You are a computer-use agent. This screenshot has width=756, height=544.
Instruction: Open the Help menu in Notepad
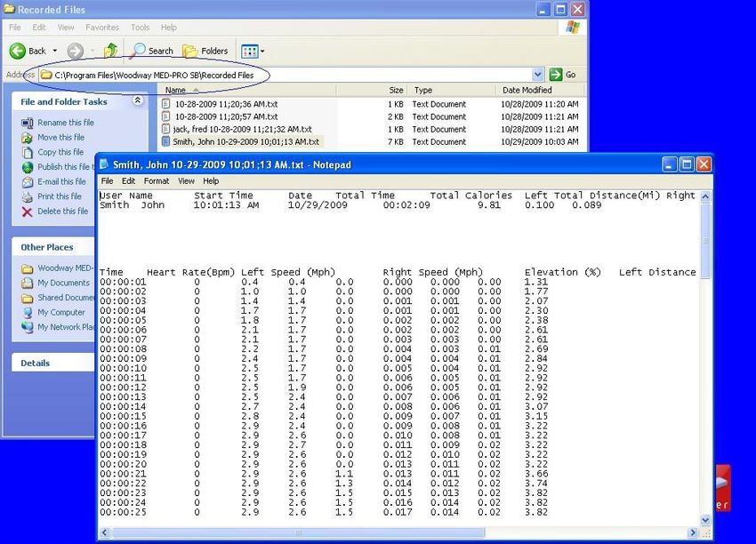211,180
